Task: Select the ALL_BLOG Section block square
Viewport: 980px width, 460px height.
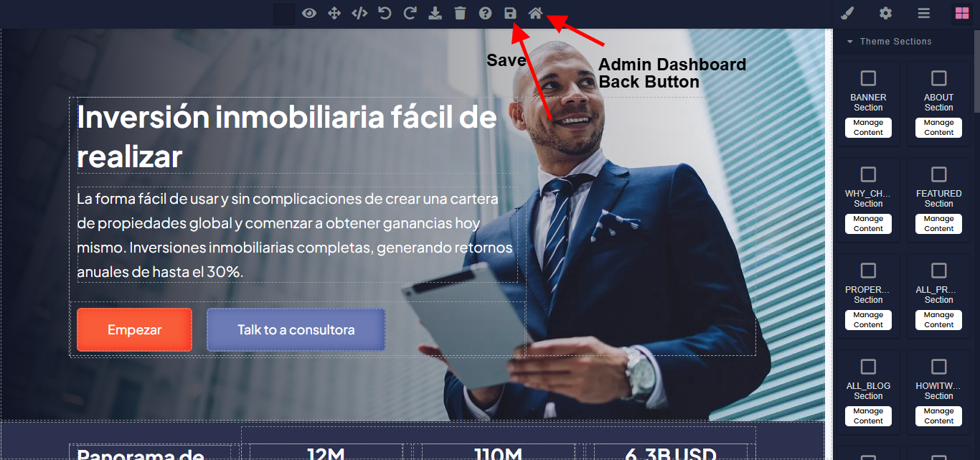Action: [x=868, y=367]
